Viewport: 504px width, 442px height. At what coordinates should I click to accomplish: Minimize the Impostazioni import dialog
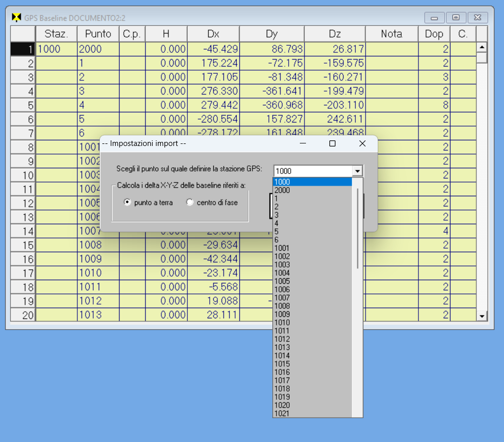pyautogui.click(x=303, y=144)
